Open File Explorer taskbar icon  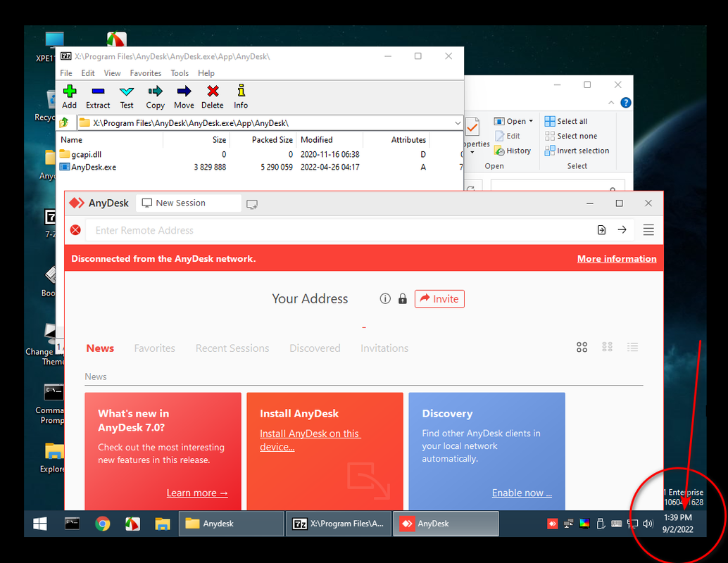point(163,524)
